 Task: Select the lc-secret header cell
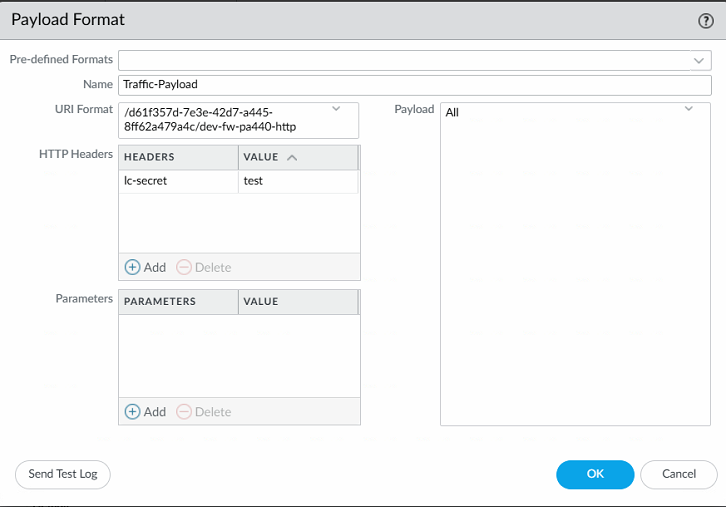(x=178, y=181)
